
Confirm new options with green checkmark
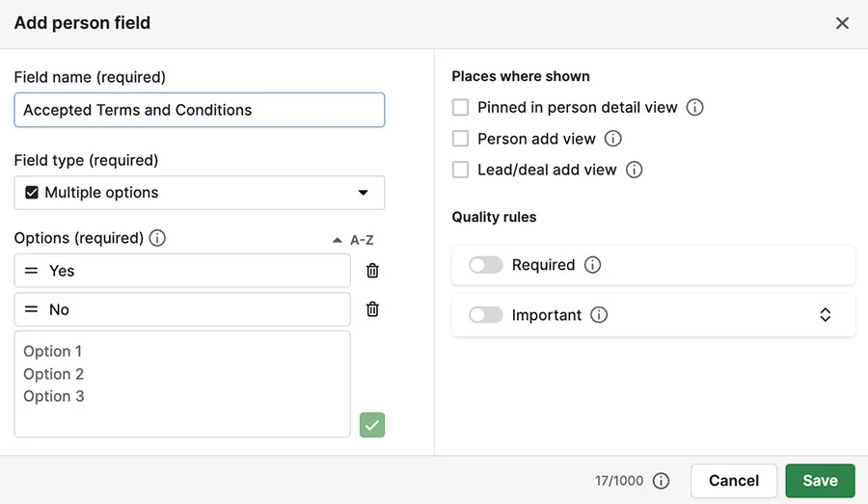(x=372, y=425)
